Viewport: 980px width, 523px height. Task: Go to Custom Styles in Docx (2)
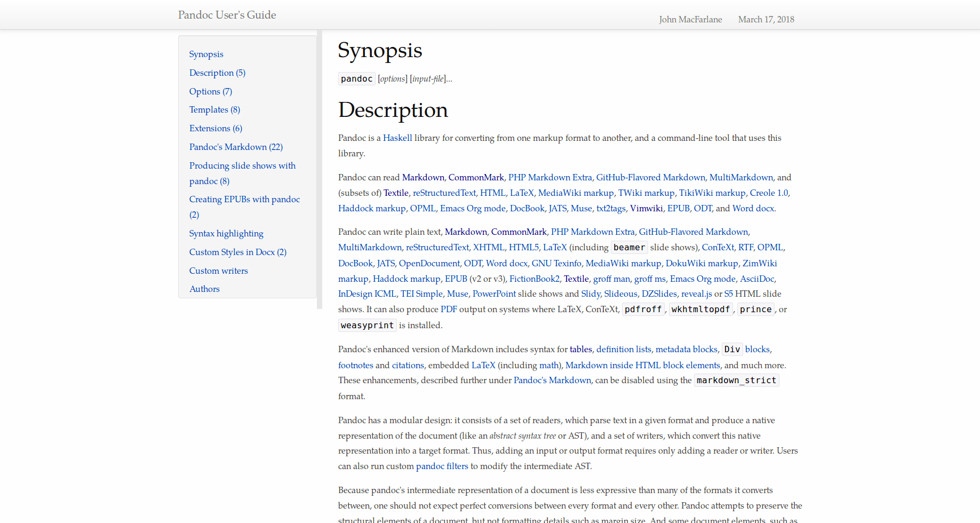237,252
